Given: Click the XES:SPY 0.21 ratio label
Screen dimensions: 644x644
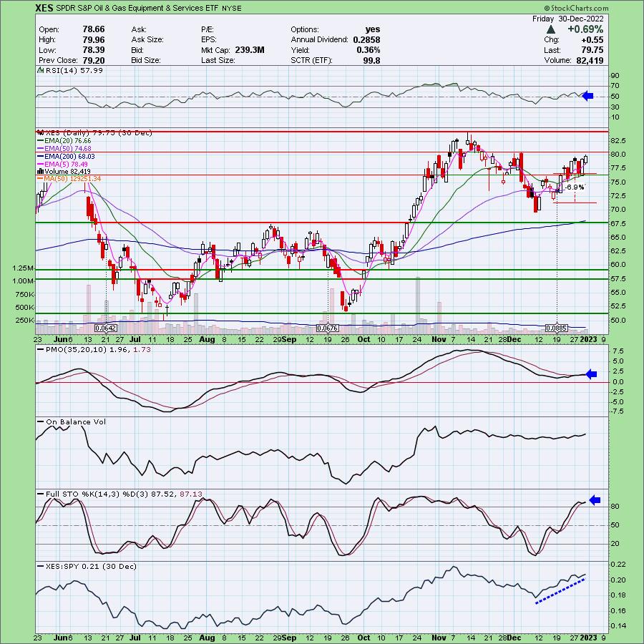Looking at the screenshot, I should (x=87, y=567).
